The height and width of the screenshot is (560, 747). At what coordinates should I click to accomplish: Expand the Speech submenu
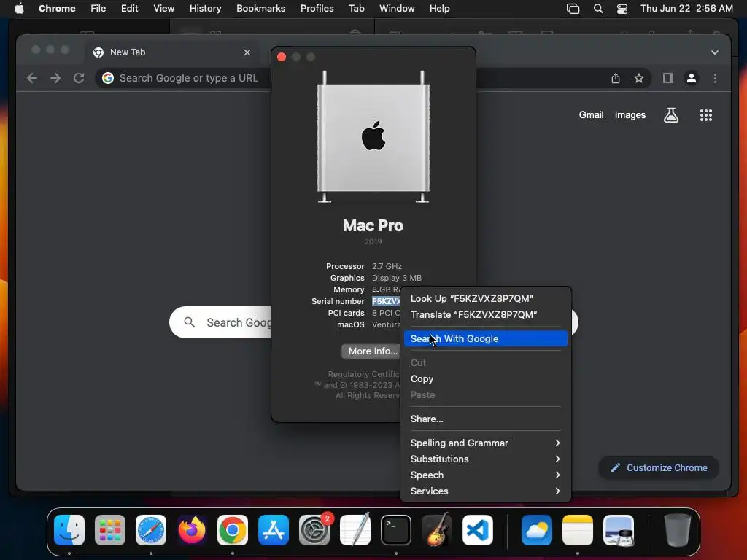coord(485,475)
